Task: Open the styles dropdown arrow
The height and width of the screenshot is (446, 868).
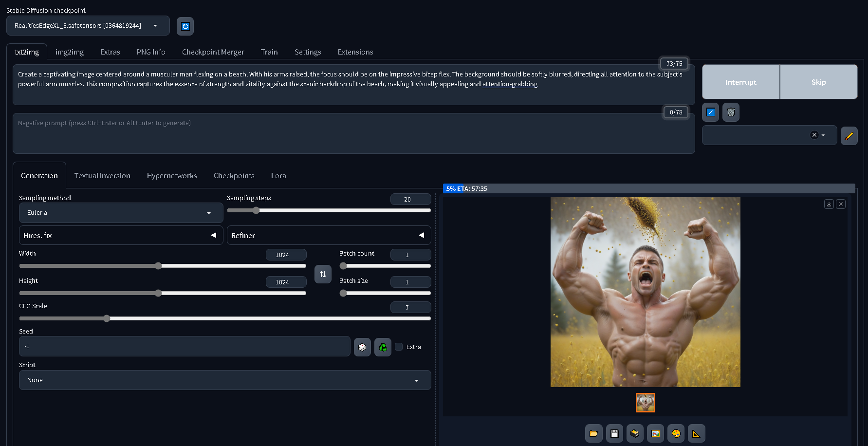Action: [823, 135]
